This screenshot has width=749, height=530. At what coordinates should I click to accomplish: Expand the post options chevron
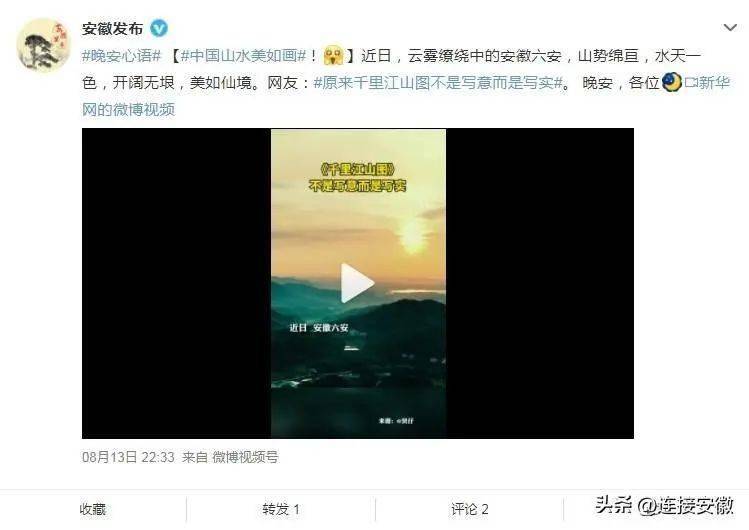pyautogui.click(x=730, y=28)
